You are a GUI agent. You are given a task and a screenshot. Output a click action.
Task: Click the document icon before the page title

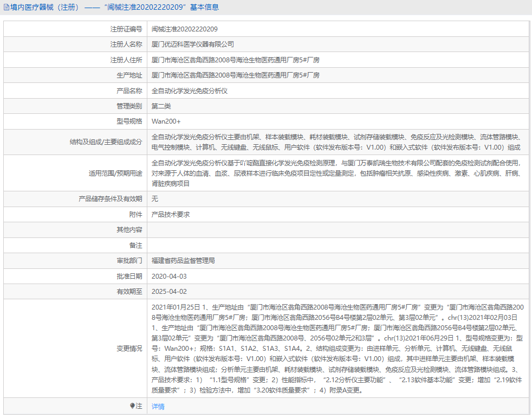(7, 7)
